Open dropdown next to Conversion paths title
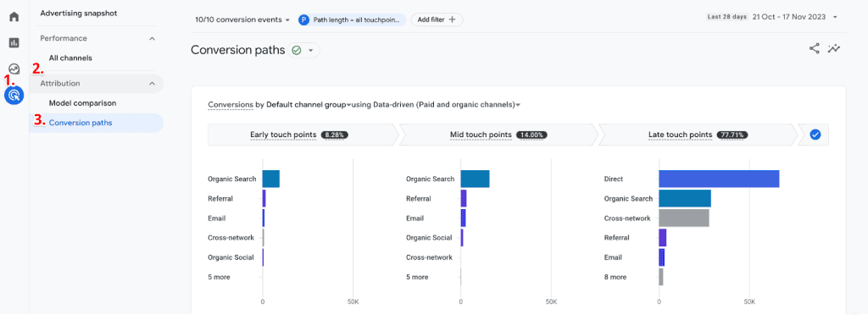Viewport: 868px width, 315px height. [310, 50]
